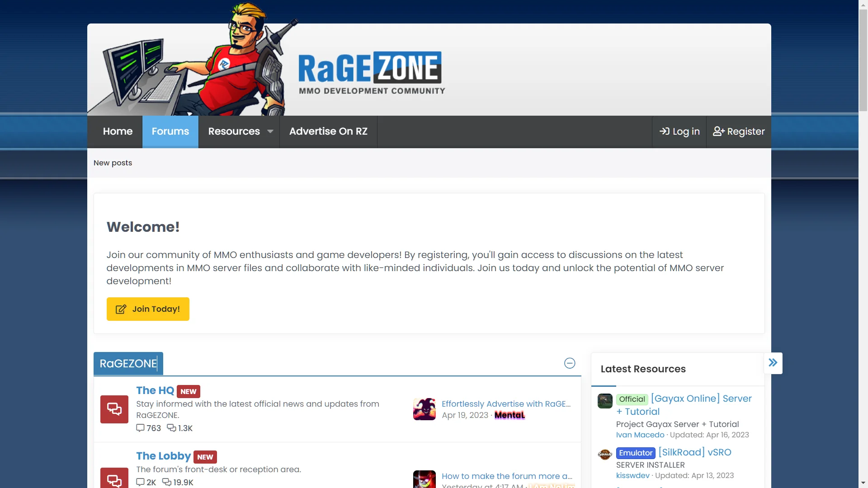Open [SilkRoad] vSRO resource link
Viewport: 868px width, 488px height.
pyautogui.click(x=695, y=452)
